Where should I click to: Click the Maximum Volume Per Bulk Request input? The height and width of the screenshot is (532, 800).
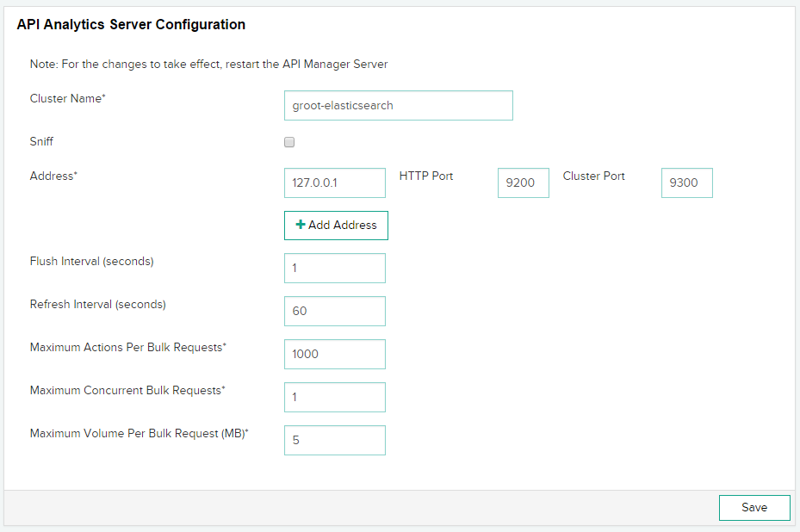tap(334, 440)
